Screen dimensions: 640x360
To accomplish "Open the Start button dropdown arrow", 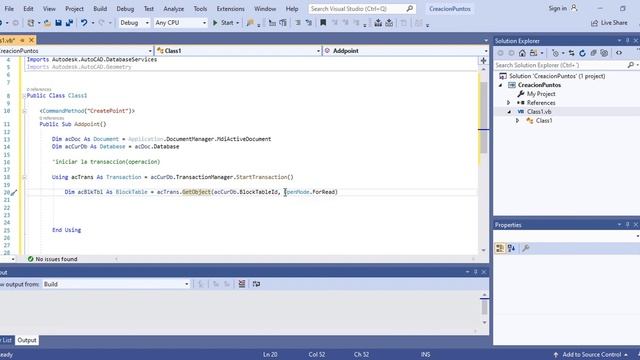I will pyautogui.click(x=238, y=23).
